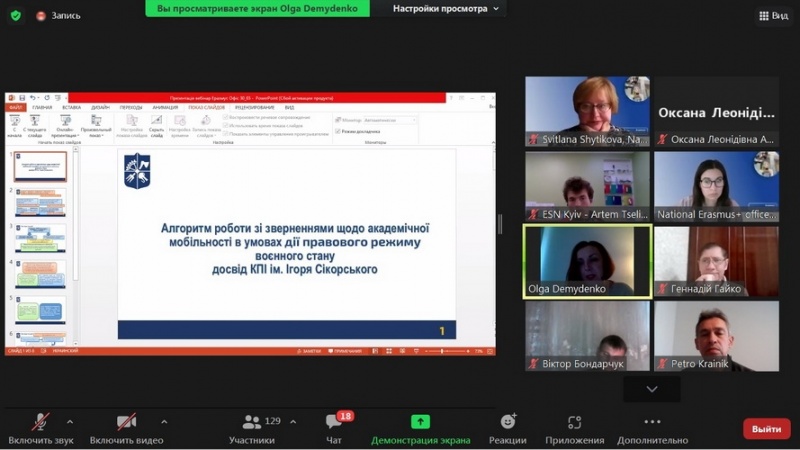800x450 pixels.
Task: Switch to the ПЕРЕХОДЫ ribbon tab
Action: (131, 107)
